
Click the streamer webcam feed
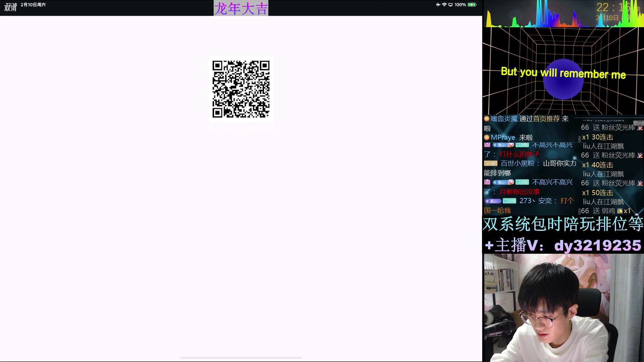(563, 308)
